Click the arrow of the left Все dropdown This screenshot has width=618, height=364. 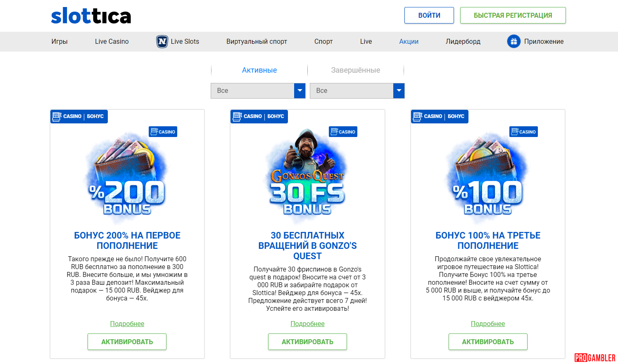[300, 91]
